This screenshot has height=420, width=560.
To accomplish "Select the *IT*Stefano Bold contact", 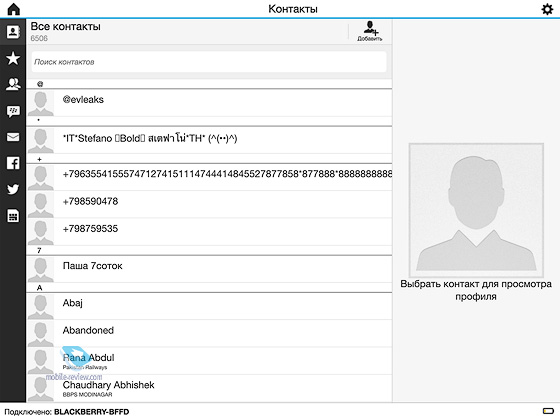I will pyautogui.click(x=209, y=140).
